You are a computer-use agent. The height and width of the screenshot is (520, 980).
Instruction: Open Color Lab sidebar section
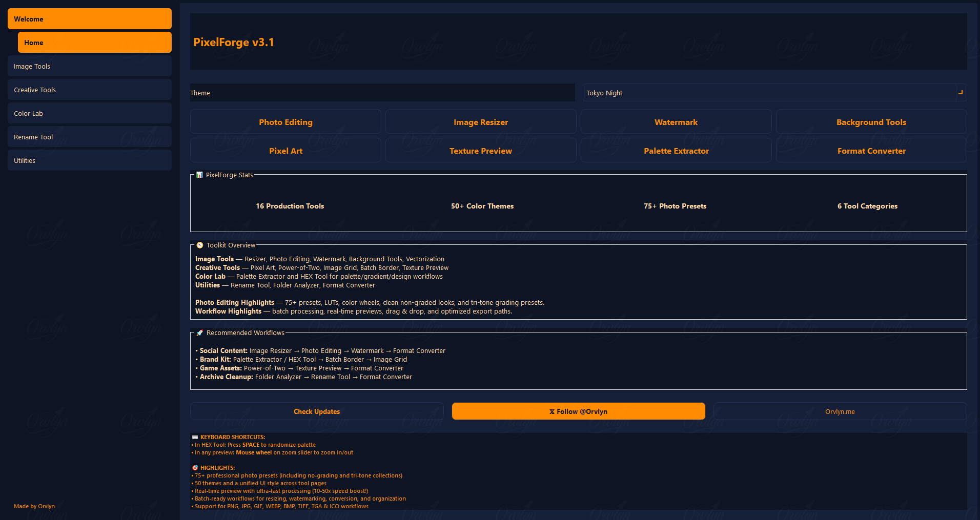pyautogui.click(x=89, y=113)
